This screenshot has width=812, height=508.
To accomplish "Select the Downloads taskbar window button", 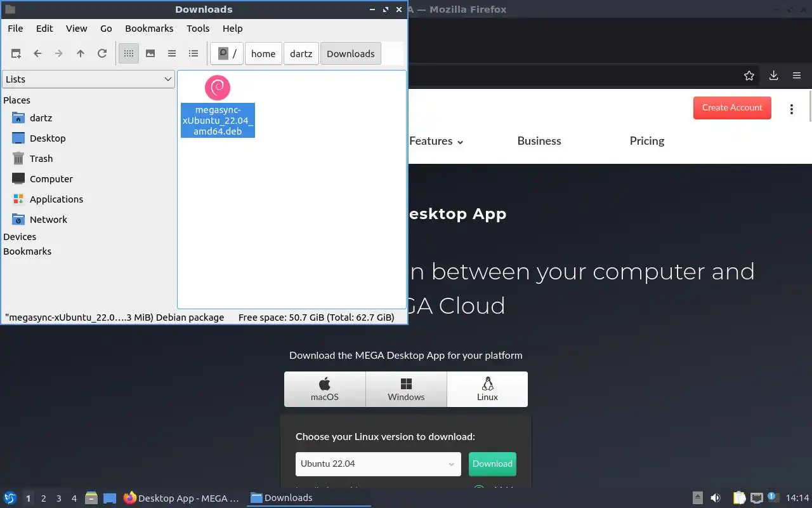I will point(309,498).
